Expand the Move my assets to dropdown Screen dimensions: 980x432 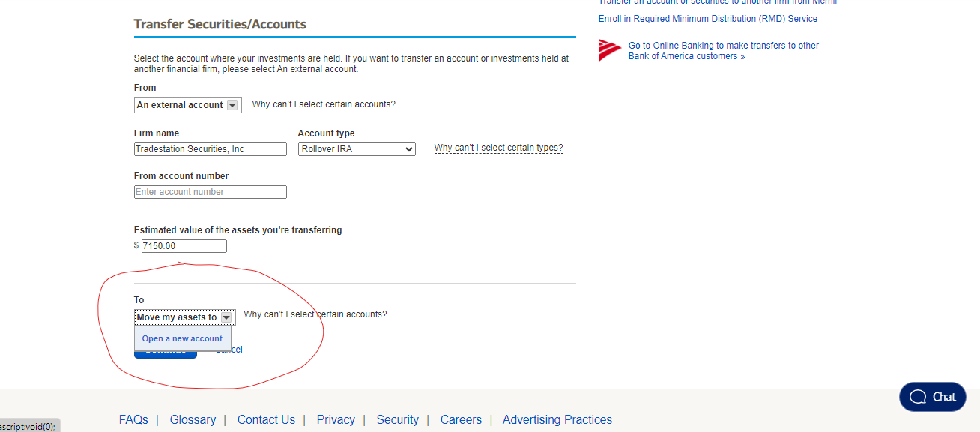tap(226, 317)
